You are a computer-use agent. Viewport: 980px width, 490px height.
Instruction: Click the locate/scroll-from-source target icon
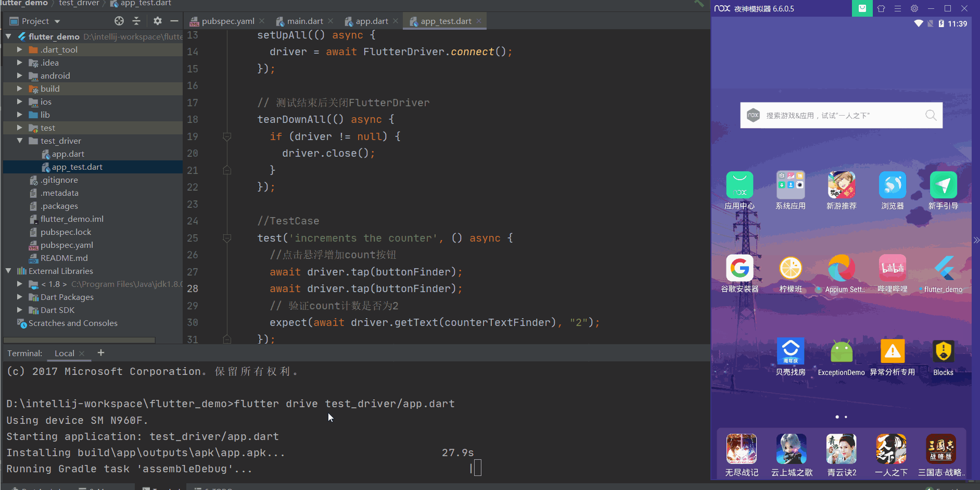119,21
